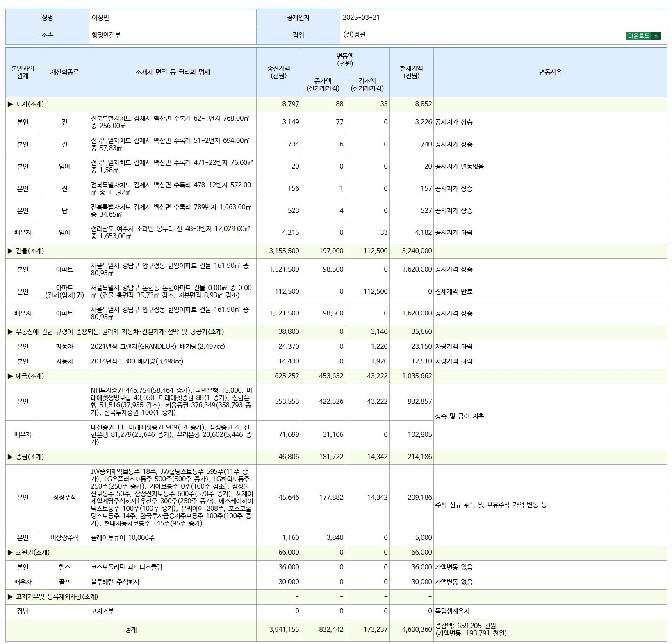
Task: Click the 증가액(실거래가격) sub-header
Action: (323, 85)
